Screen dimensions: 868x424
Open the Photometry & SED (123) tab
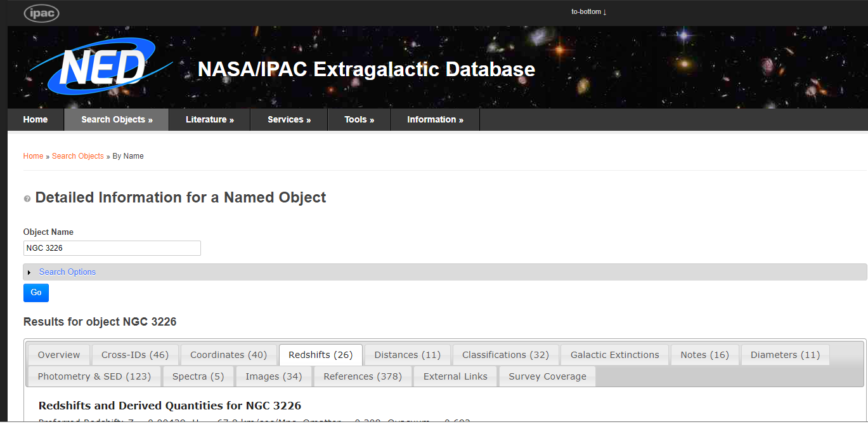point(94,376)
